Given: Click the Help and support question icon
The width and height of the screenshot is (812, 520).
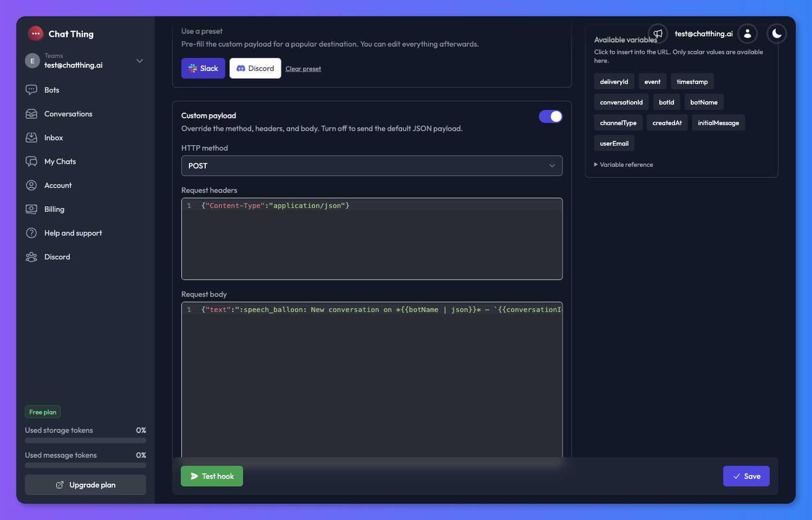Looking at the screenshot, I should pos(31,233).
